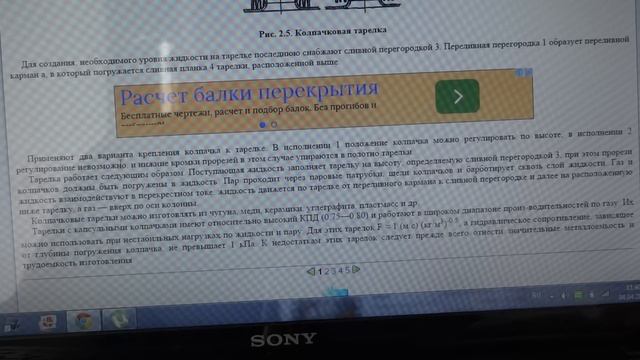Click the green phone app icon in the taskbar

(119, 319)
